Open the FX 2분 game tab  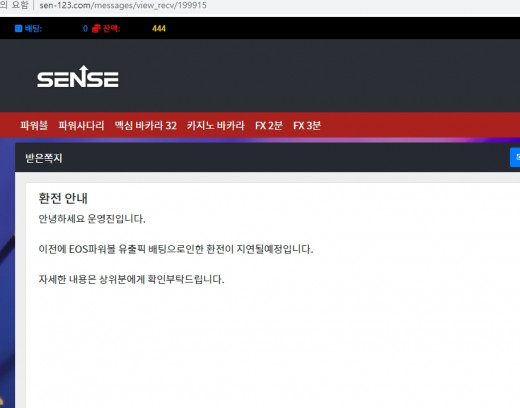click(x=269, y=125)
